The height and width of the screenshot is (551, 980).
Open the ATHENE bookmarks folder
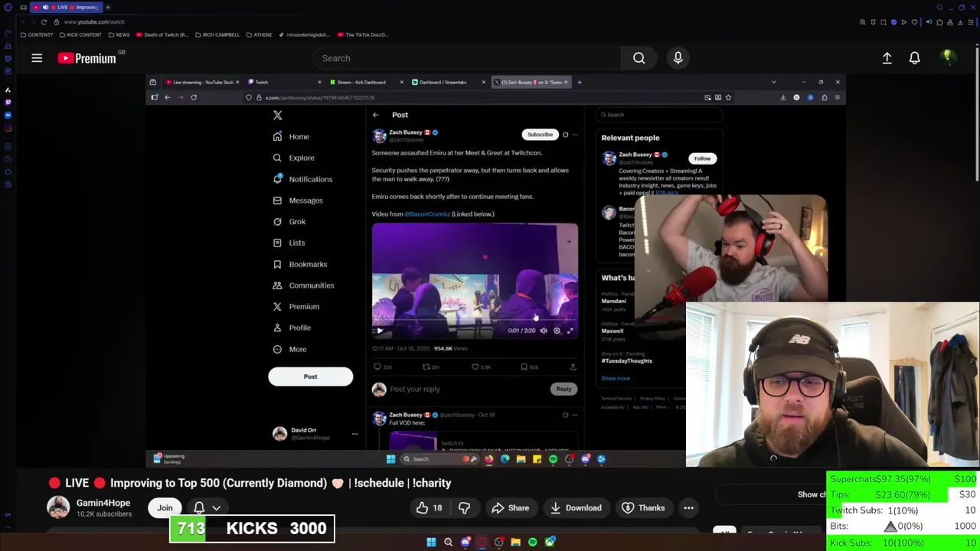(x=259, y=34)
